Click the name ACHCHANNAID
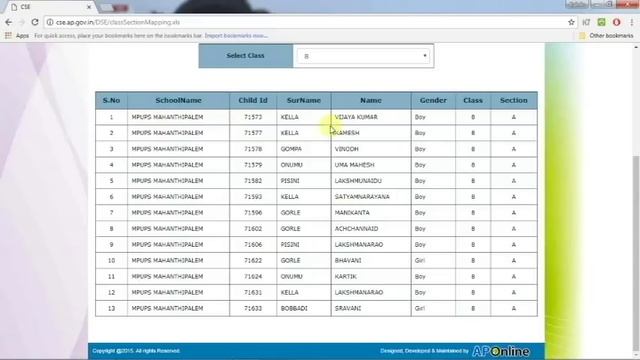The width and height of the screenshot is (640, 360). [x=356, y=229]
